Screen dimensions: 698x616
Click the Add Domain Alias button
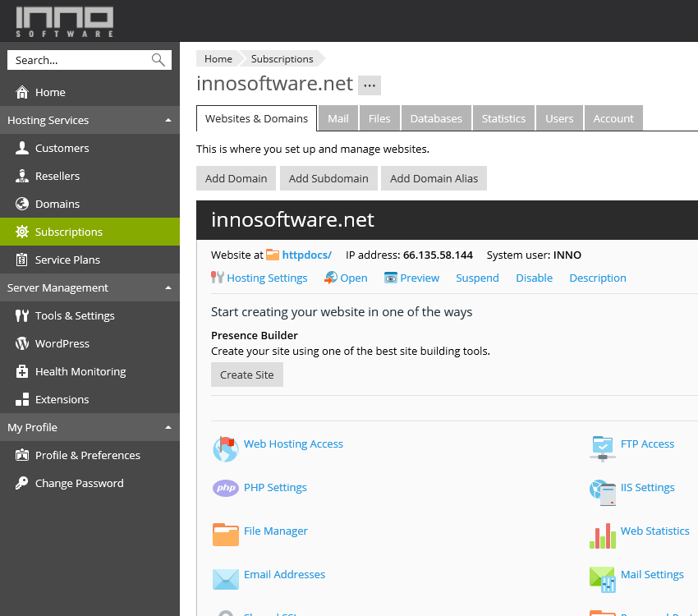click(434, 178)
